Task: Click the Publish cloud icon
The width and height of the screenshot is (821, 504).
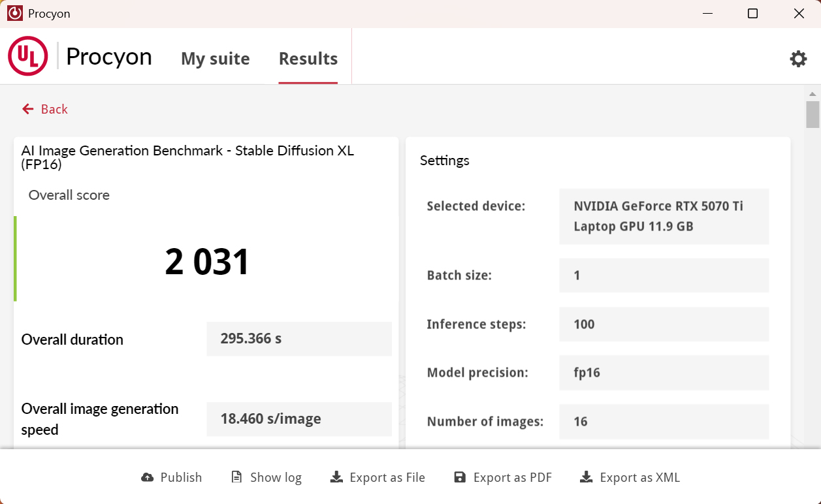Action: point(146,477)
